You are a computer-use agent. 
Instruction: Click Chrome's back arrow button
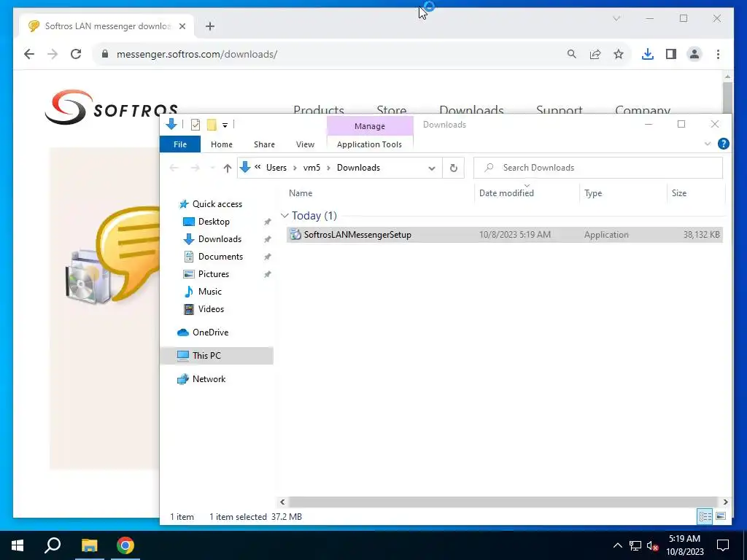[x=29, y=54]
